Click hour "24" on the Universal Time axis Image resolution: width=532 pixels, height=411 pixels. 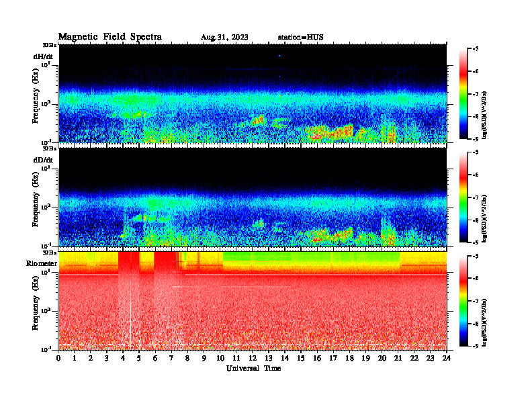click(446, 358)
